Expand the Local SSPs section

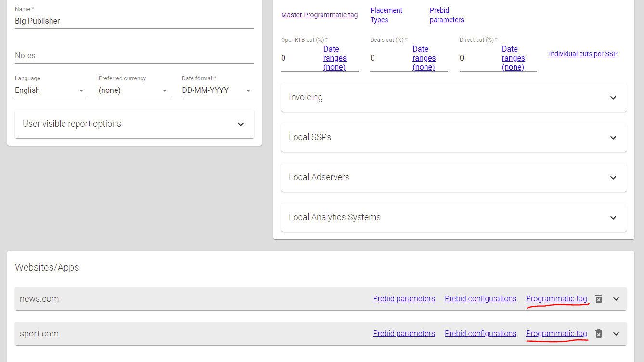(x=454, y=137)
